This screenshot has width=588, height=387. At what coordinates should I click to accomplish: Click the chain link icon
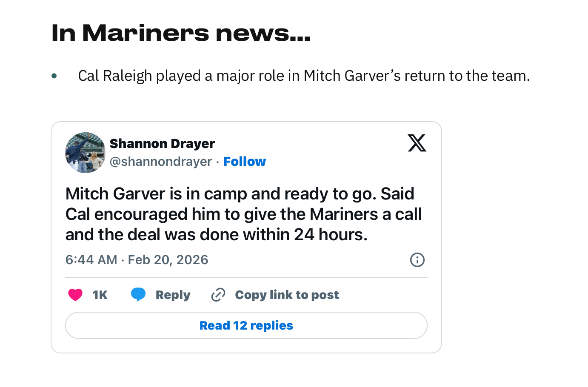click(x=218, y=295)
